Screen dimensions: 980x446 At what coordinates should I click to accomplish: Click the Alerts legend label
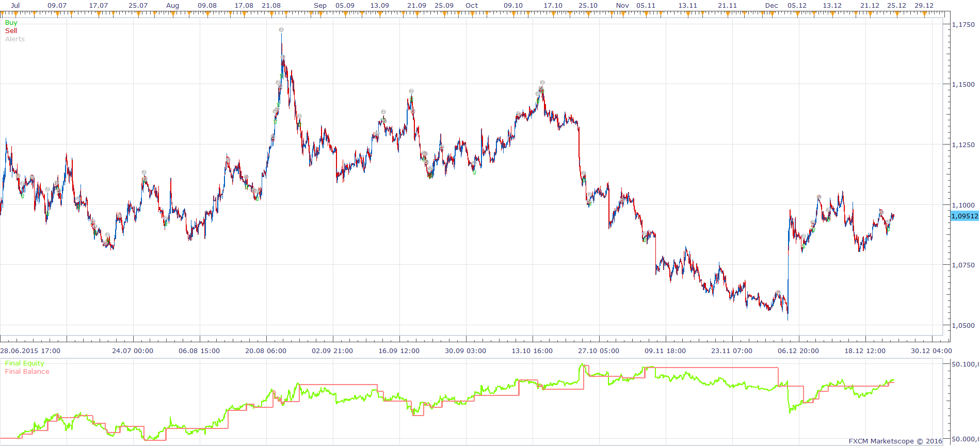(x=15, y=39)
